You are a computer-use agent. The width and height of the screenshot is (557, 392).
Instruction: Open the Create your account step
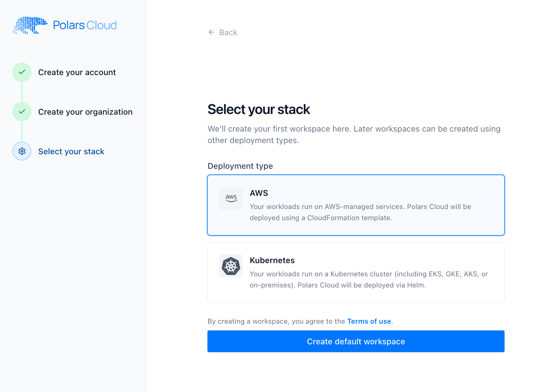(77, 72)
